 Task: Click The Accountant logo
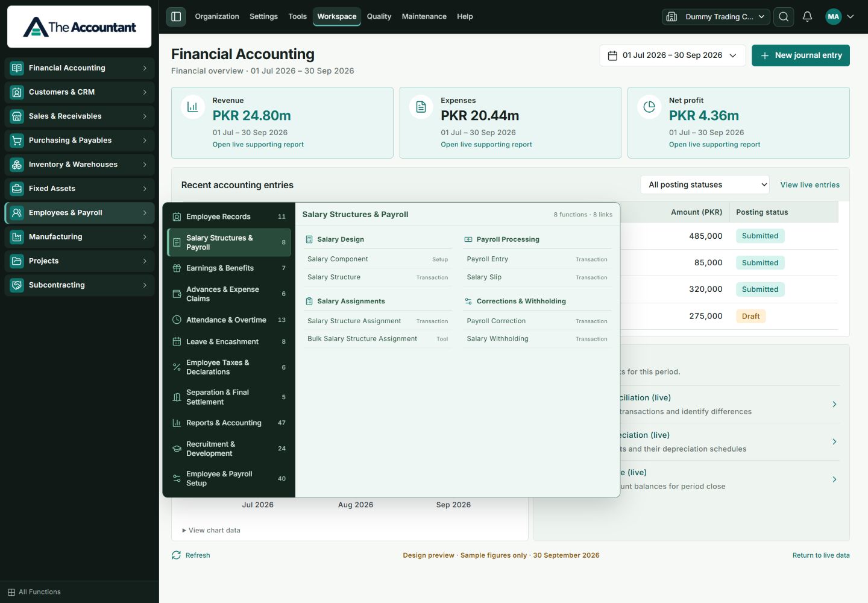(x=80, y=27)
